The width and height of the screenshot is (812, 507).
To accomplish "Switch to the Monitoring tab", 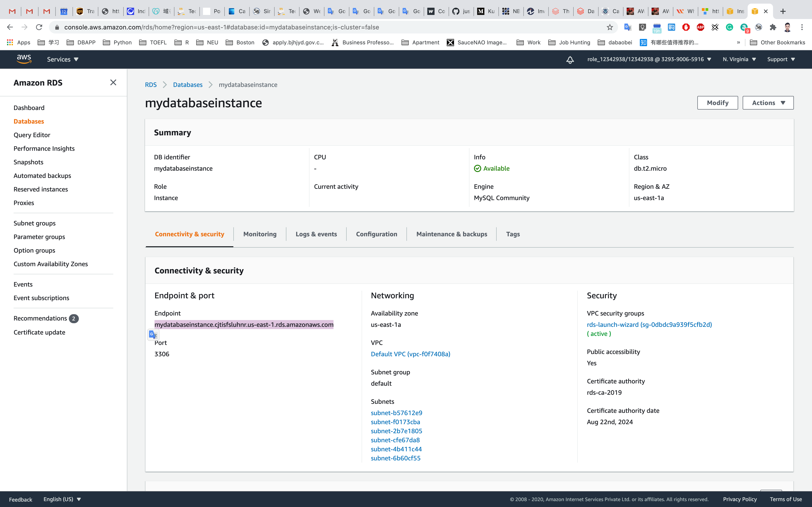I will (260, 234).
